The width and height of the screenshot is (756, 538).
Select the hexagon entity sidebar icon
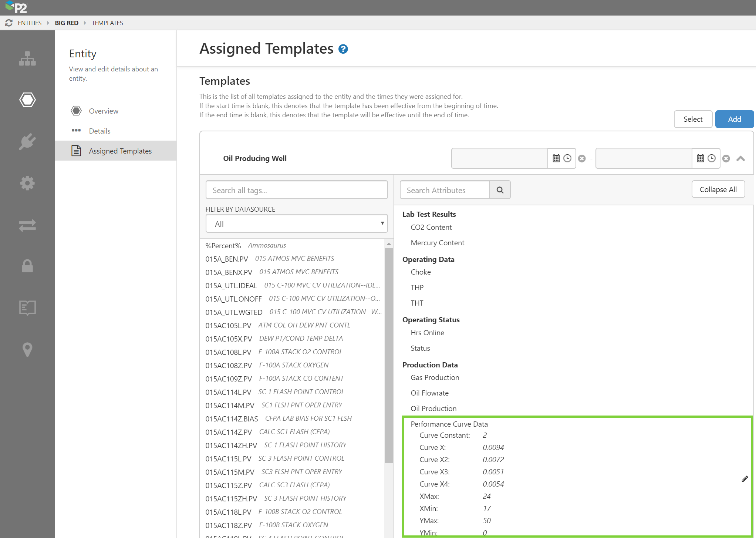(x=27, y=100)
